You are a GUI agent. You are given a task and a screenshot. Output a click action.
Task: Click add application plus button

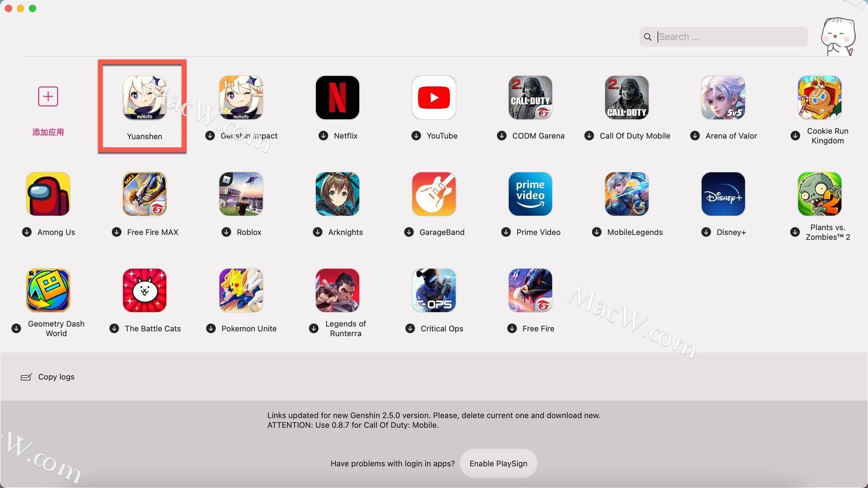coord(47,96)
